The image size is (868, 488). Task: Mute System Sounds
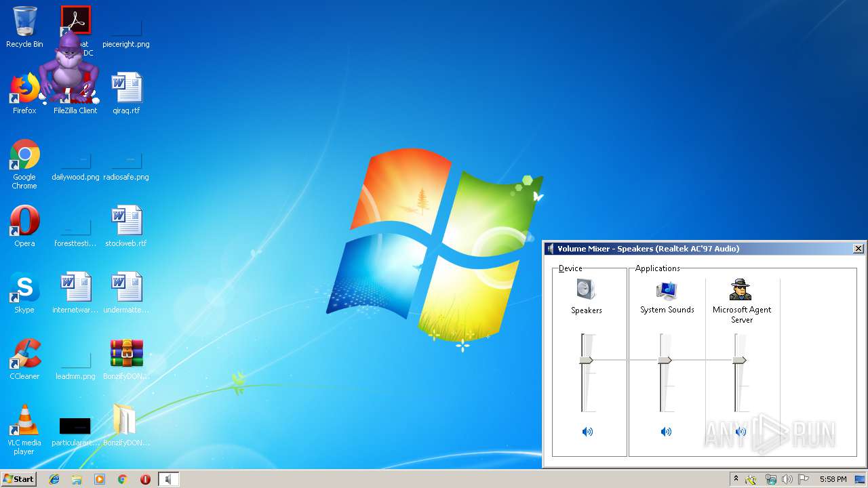click(x=667, y=432)
